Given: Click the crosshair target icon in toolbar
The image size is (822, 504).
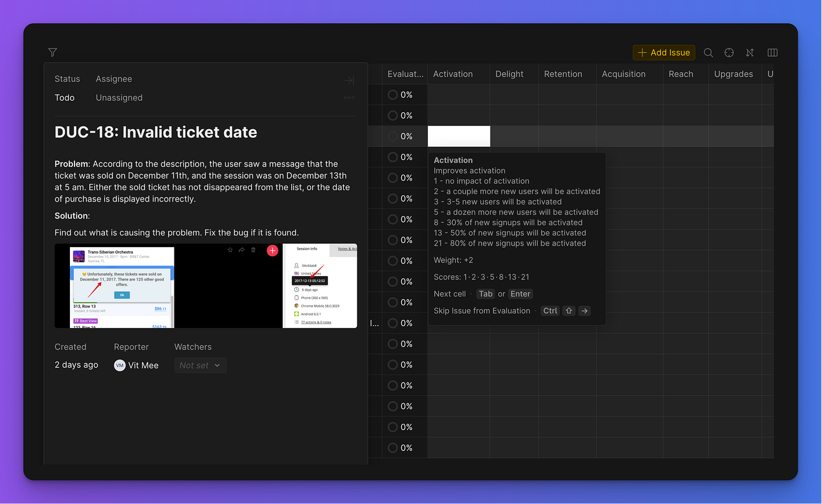Looking at the screenshot, I should pos(729,52).
